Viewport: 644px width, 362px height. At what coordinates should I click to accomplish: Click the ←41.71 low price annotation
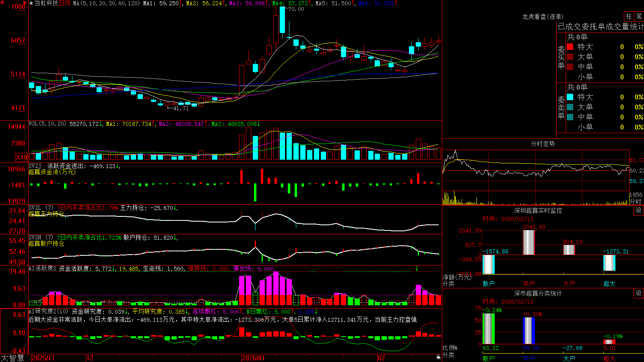coord(178,108)
